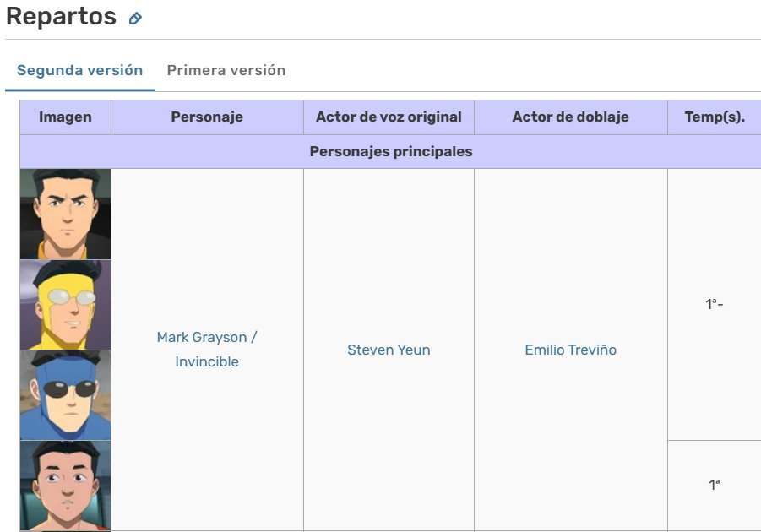Click the lower "1ª" season cell
The width and height of the screenshot is (761, 532).
pos(715,485)
